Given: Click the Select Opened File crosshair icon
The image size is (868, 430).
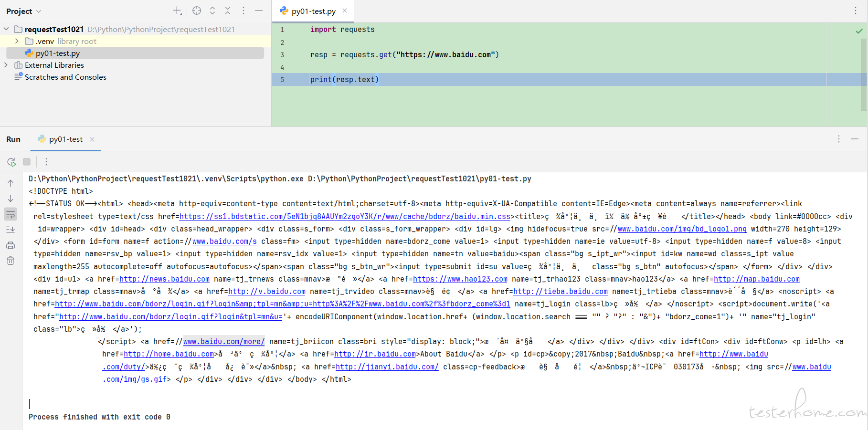Looking at the screenshot, I should click(x=197, y=10).
